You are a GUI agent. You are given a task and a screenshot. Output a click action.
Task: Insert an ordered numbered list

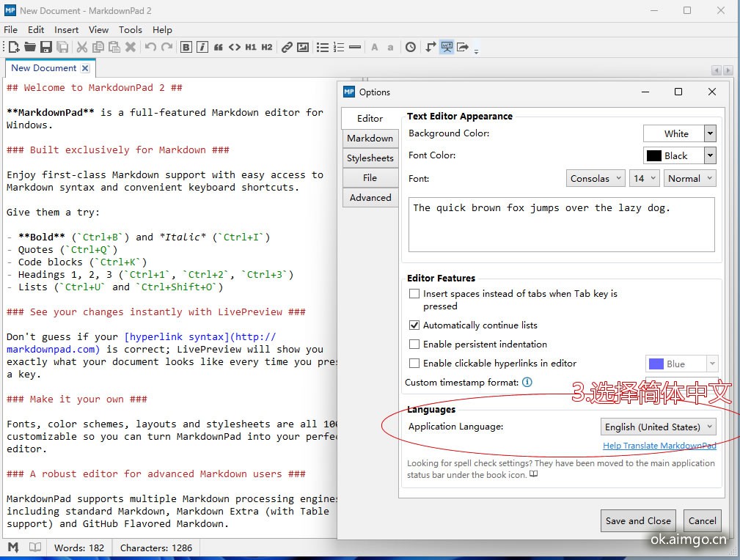tap(339, 47)
